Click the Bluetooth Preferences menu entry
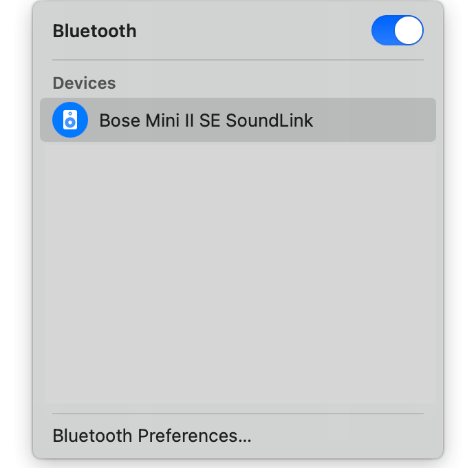The image size is (476, 468). [x=152, y=436]
